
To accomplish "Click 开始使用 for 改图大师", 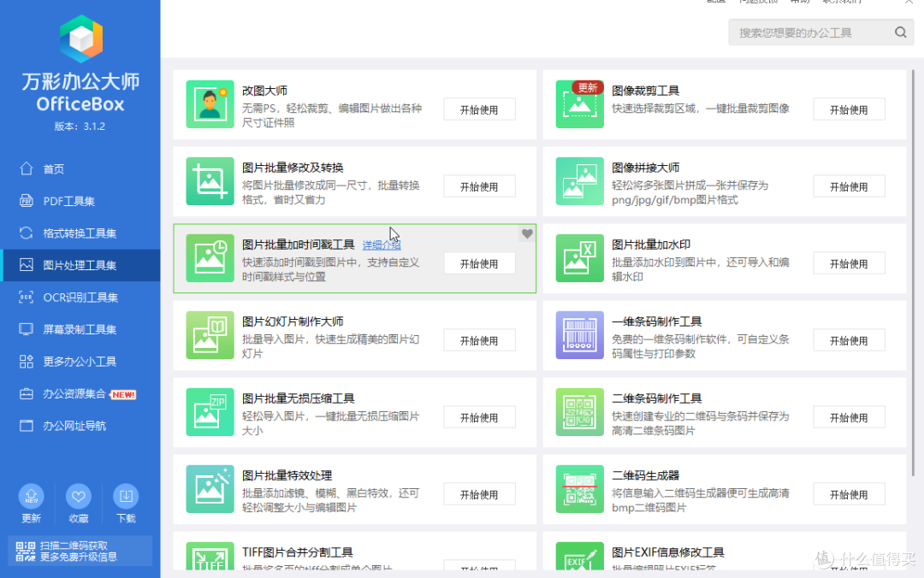I will pos(479,109).
